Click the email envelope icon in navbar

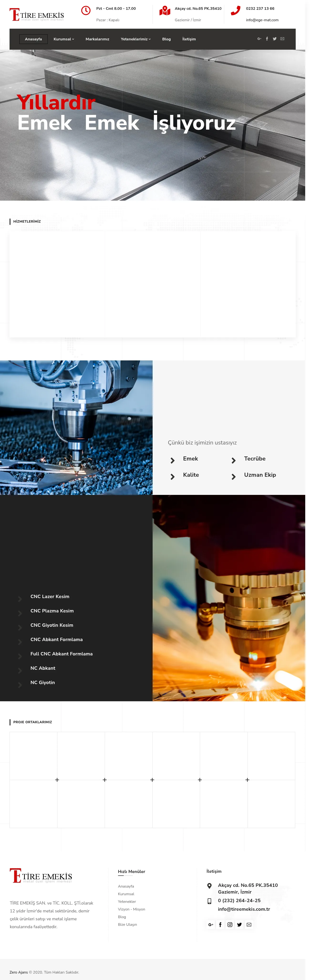pyautogui.click(x=282, y=39)
